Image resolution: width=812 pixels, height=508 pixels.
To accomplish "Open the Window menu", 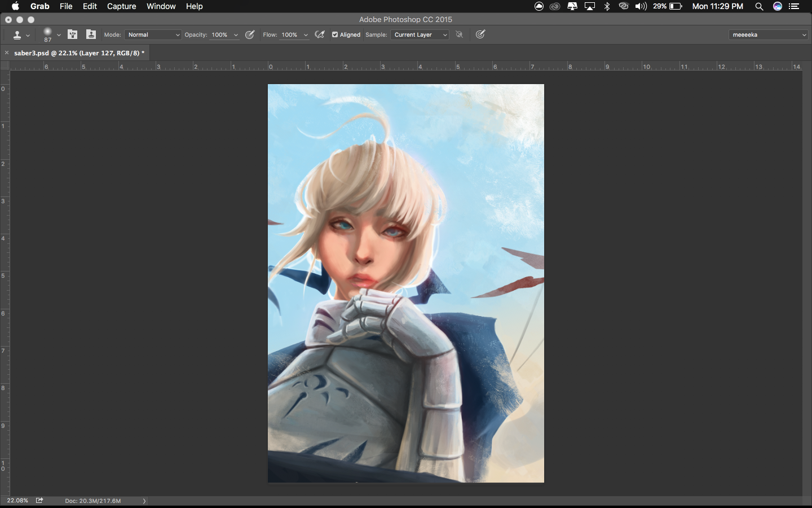I will click(x=161, y=6).
